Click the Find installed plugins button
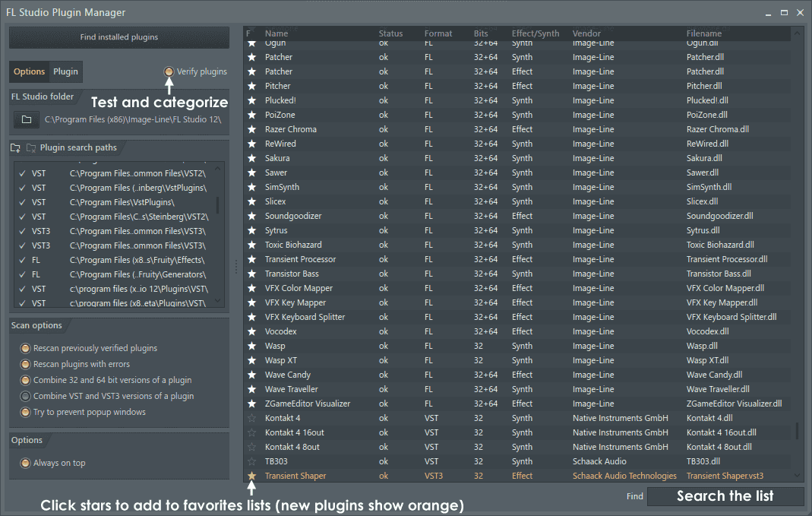The image size is (812, 516). 119,37
